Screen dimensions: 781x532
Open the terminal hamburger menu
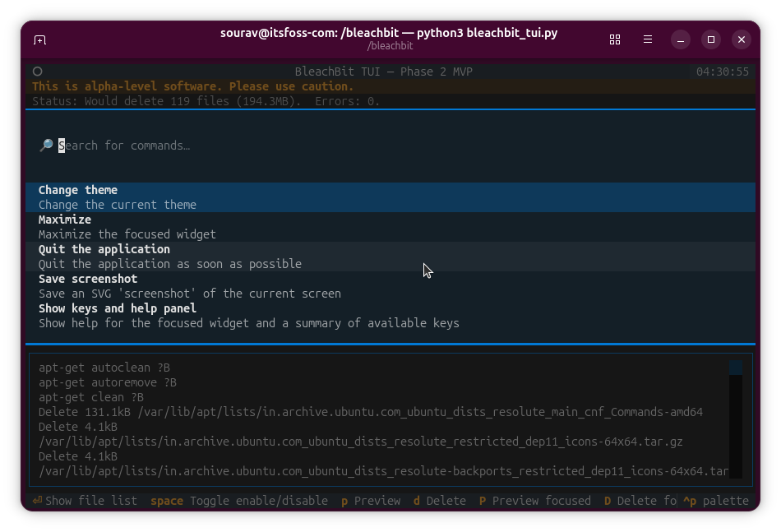coord(648,39)
